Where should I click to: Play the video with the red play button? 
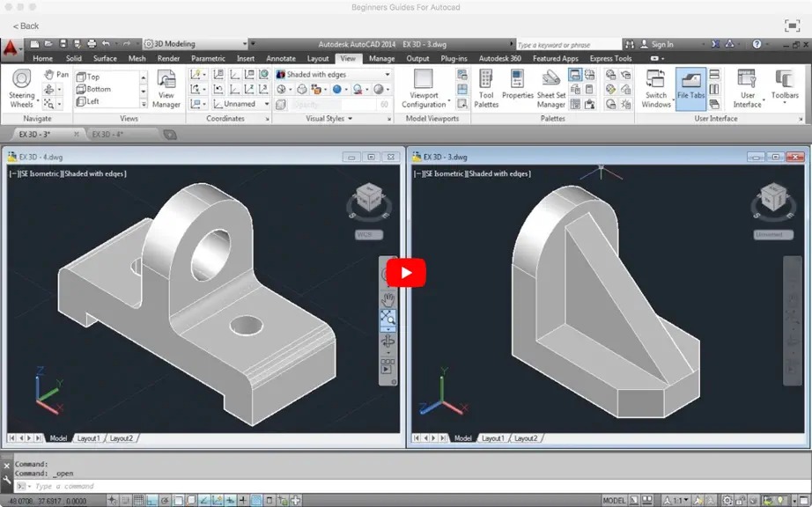pos(406,273)
